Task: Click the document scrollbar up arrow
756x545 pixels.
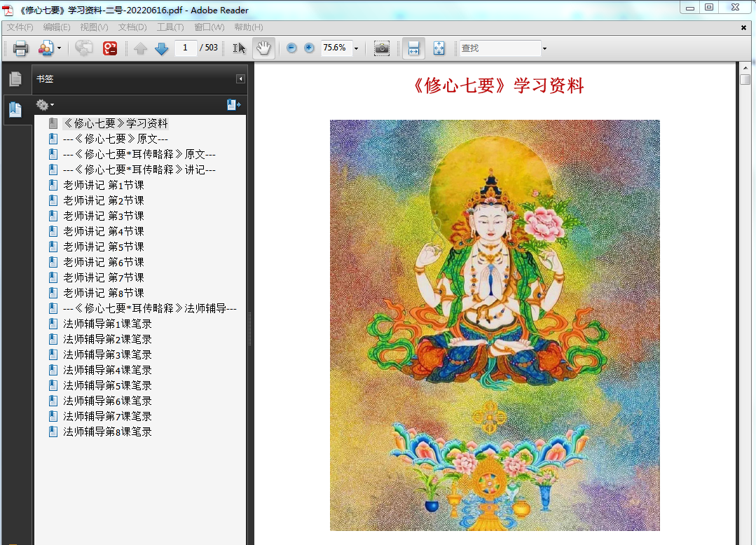Action: pyautogui.click(x=745, y=68)
